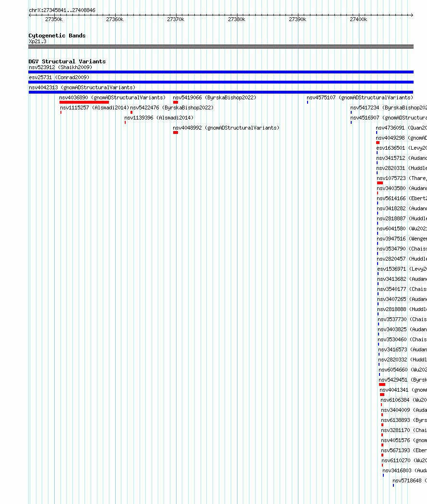Click the 27380k ruler tick label

click(x=237, y=19)
